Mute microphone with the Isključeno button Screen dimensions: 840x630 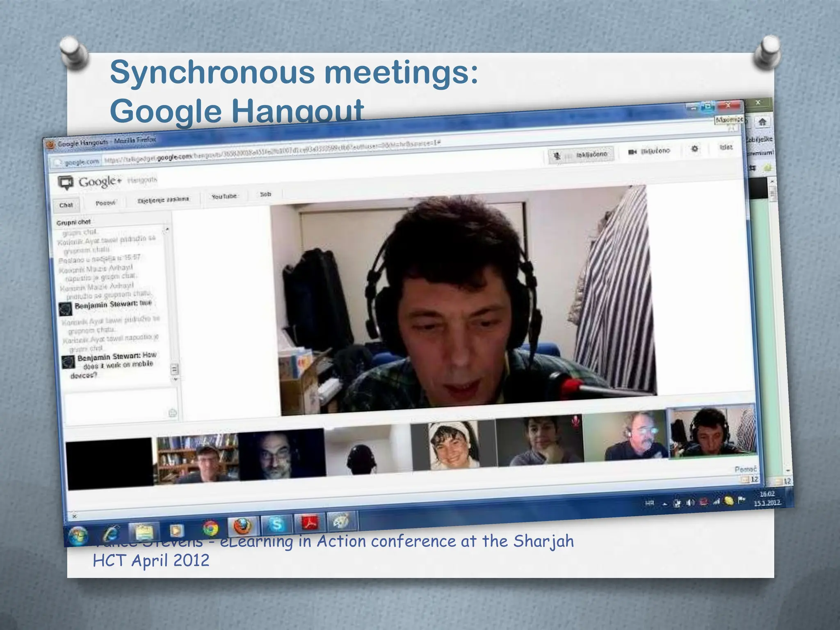(x=581, y=155)
